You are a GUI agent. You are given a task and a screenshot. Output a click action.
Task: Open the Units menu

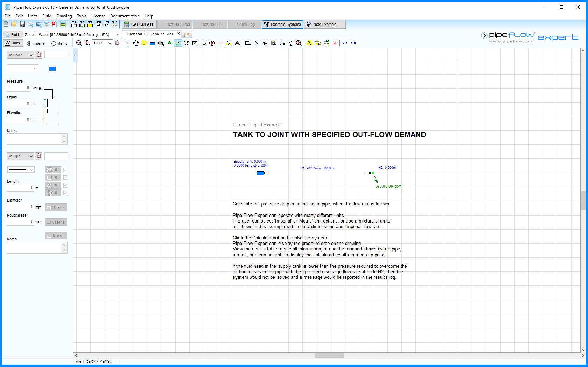pos(33,16)
